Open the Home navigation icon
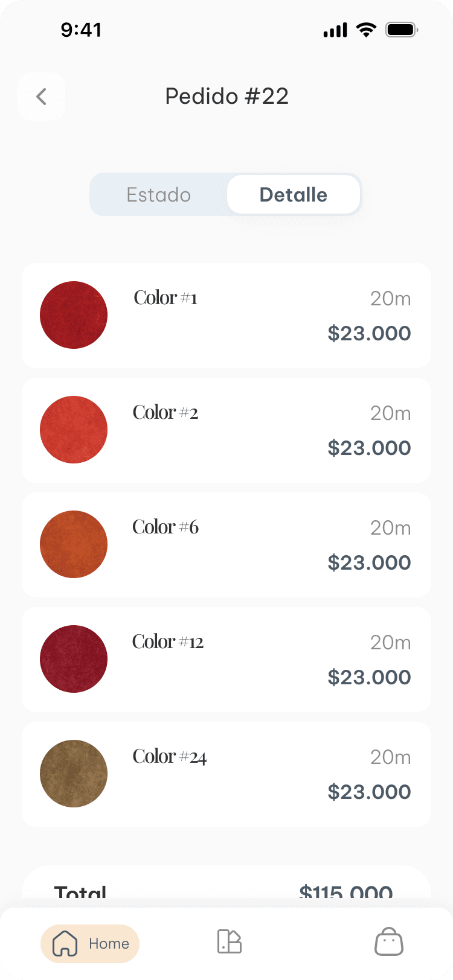The height and width of the screenshot is (980, 453). (65, 943)
